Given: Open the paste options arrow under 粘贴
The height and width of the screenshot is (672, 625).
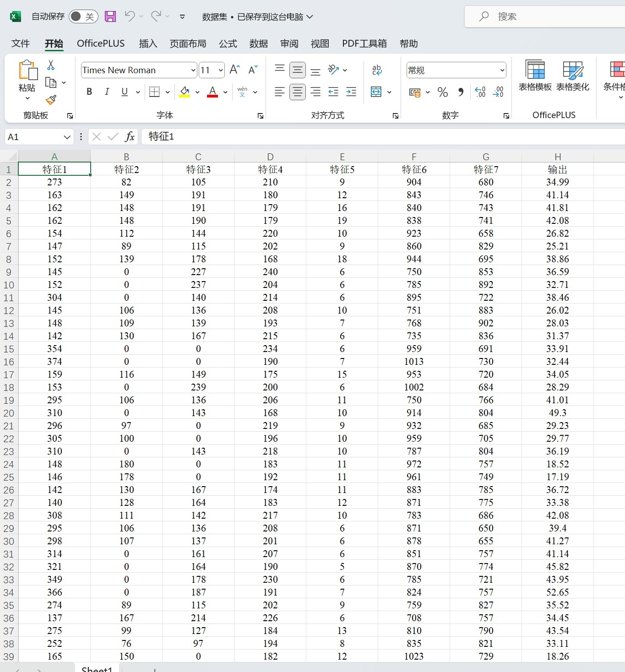Looking at the screenshot, I should [x=27, y=98].
